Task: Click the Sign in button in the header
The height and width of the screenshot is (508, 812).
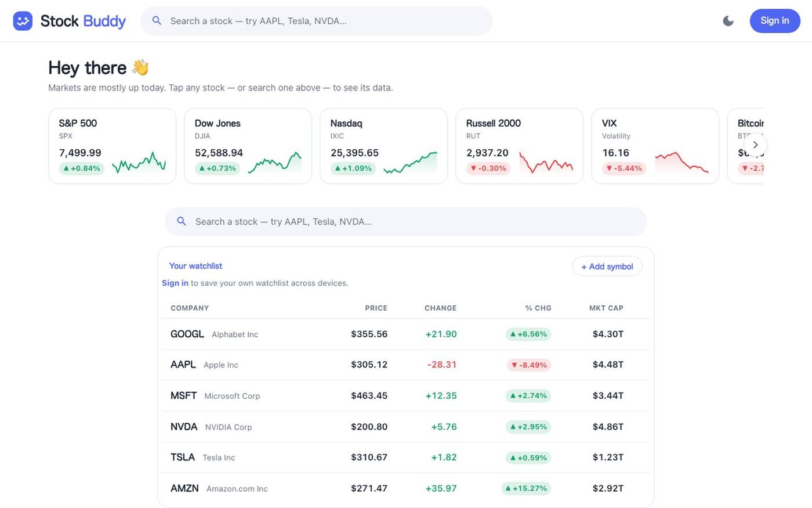Action: [x=774, y=21]
